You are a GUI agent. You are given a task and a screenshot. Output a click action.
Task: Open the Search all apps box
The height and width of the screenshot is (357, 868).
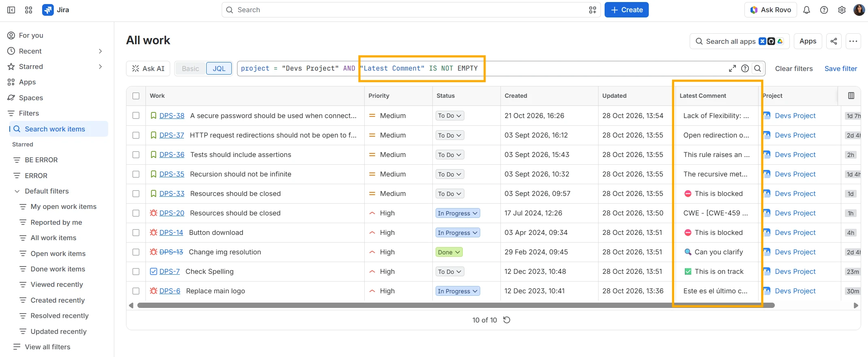739,41
